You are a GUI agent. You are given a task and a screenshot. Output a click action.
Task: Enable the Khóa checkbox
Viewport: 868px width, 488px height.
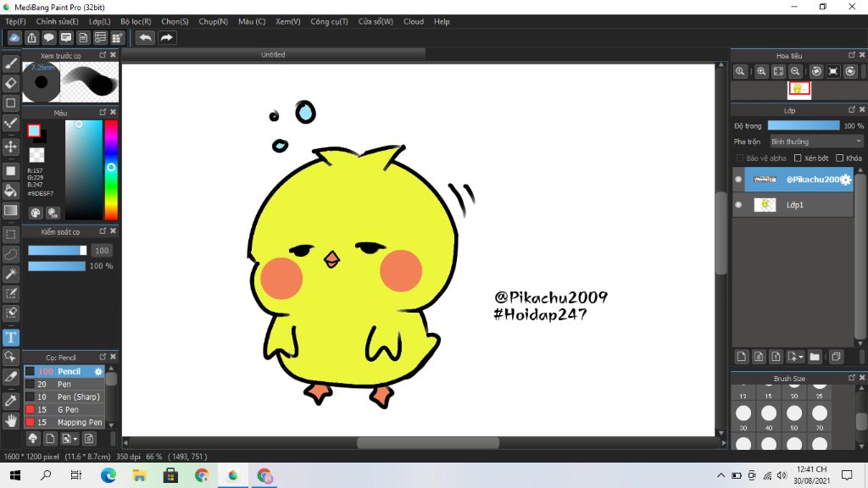[x=840, y=158]
